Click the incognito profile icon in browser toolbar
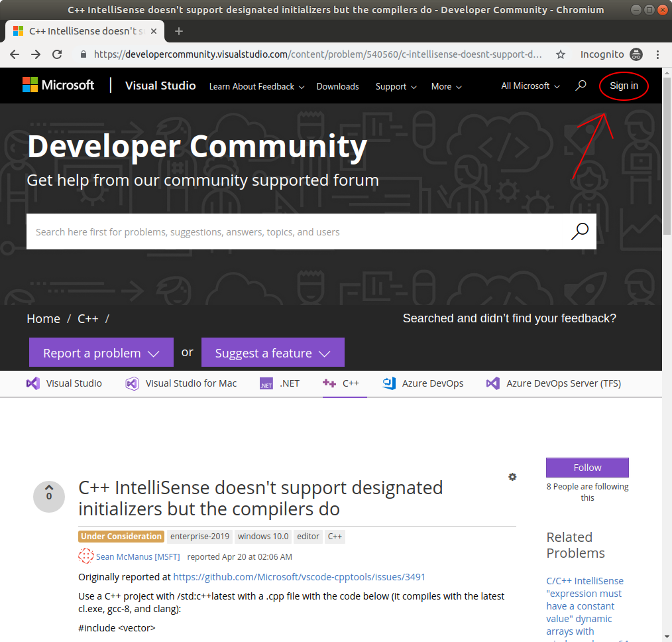The image size is (672, 642). coord(635,54)
